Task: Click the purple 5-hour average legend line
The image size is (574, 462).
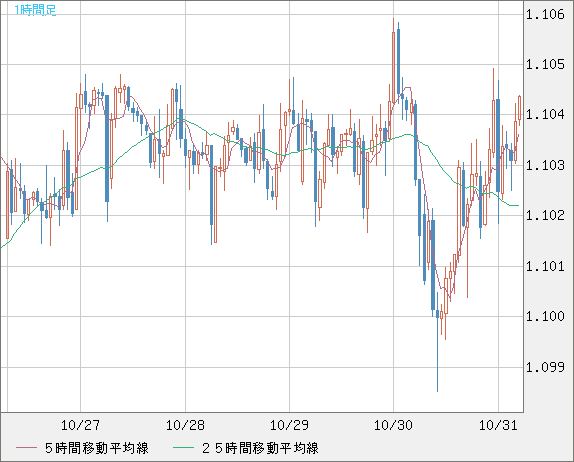Action: tap(26, 448)
